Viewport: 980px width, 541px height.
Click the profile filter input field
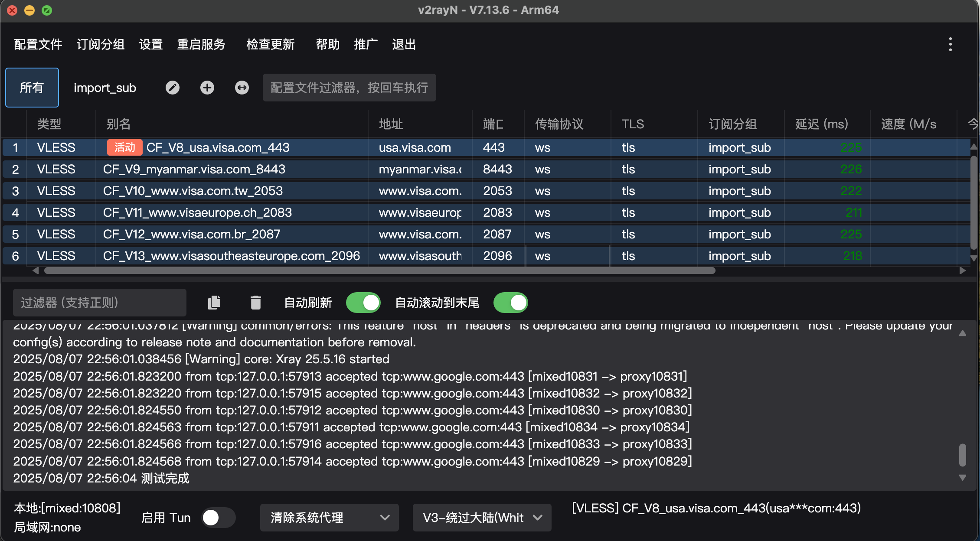[349, 87]
